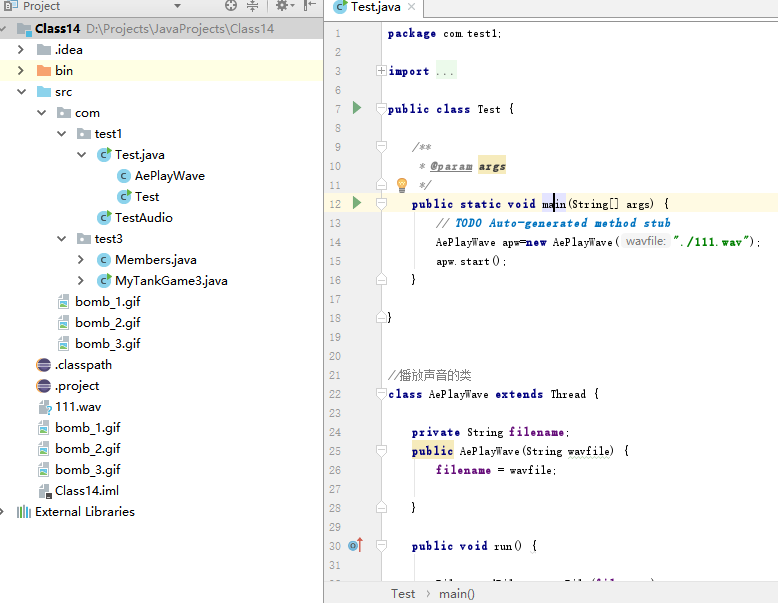Open the Project view dropdown arrow

[178, 6]
